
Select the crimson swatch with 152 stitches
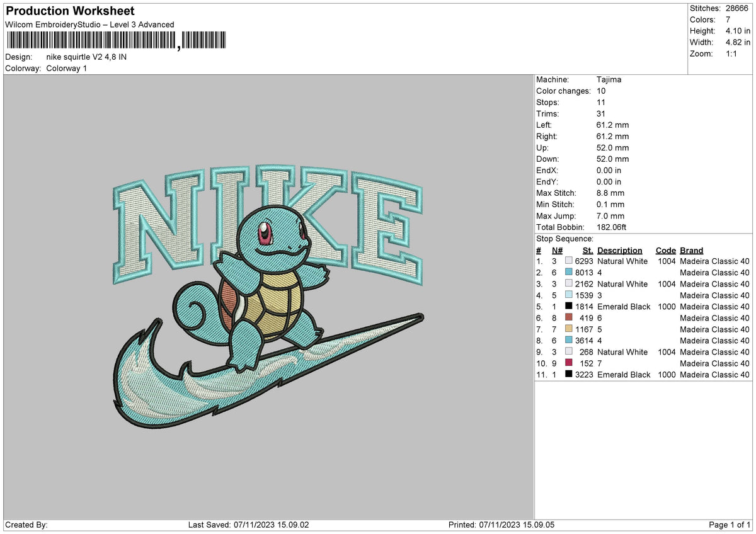(569, 363)
